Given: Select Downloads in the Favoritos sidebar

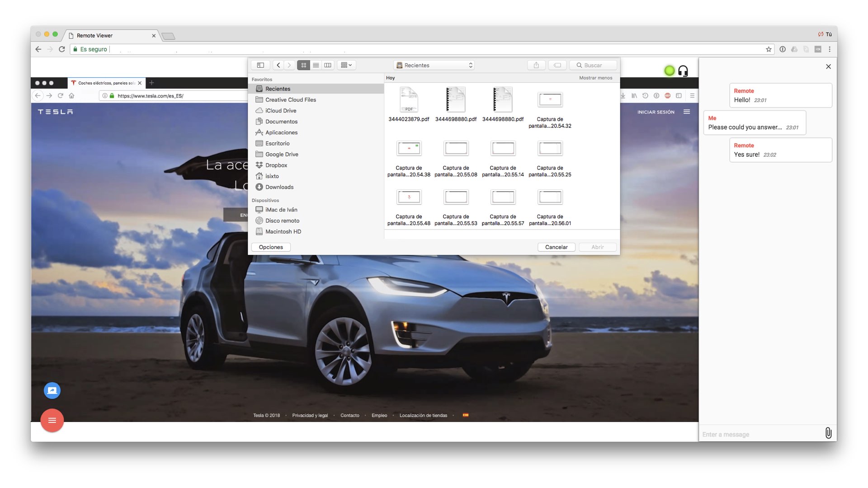Looking at the screenshot, I should 279,187.
